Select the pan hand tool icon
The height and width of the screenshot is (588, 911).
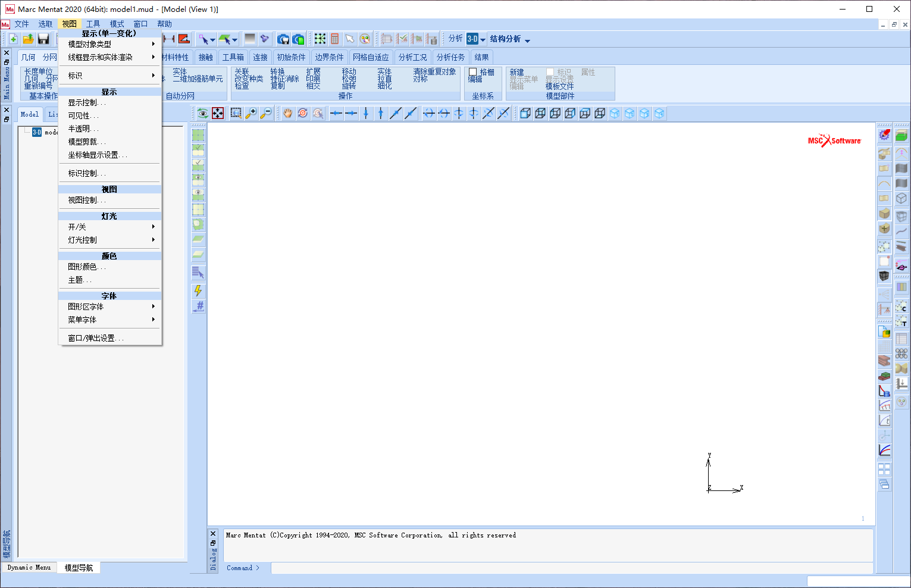(288, 113)
